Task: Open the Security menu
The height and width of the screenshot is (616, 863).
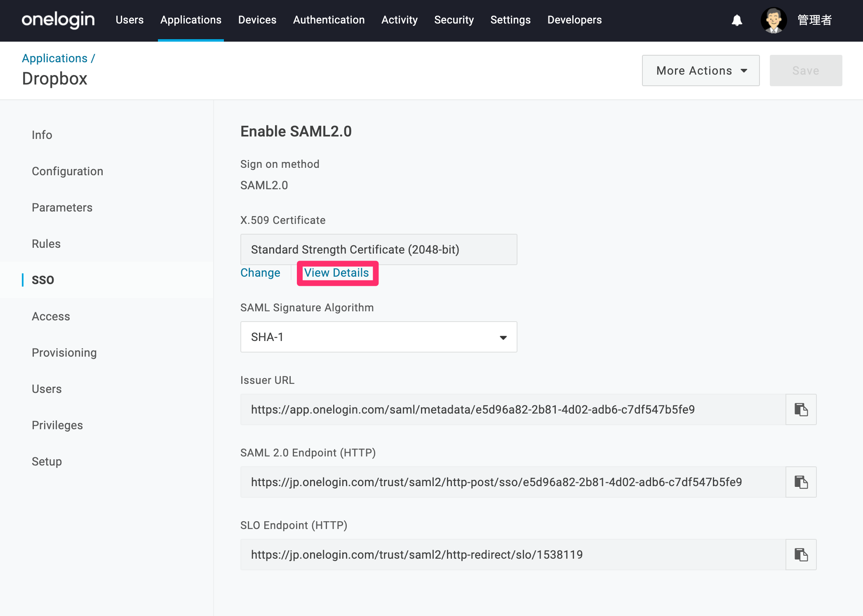Action: point(454,20)
